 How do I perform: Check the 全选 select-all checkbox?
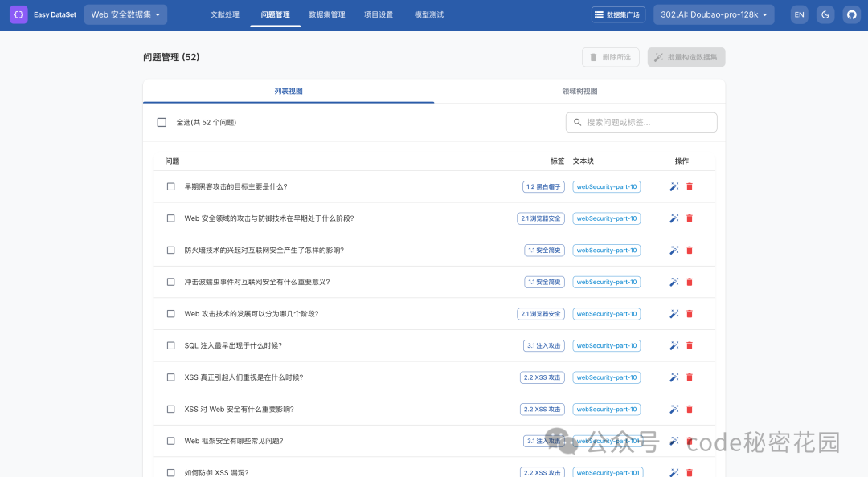point(162,122)
